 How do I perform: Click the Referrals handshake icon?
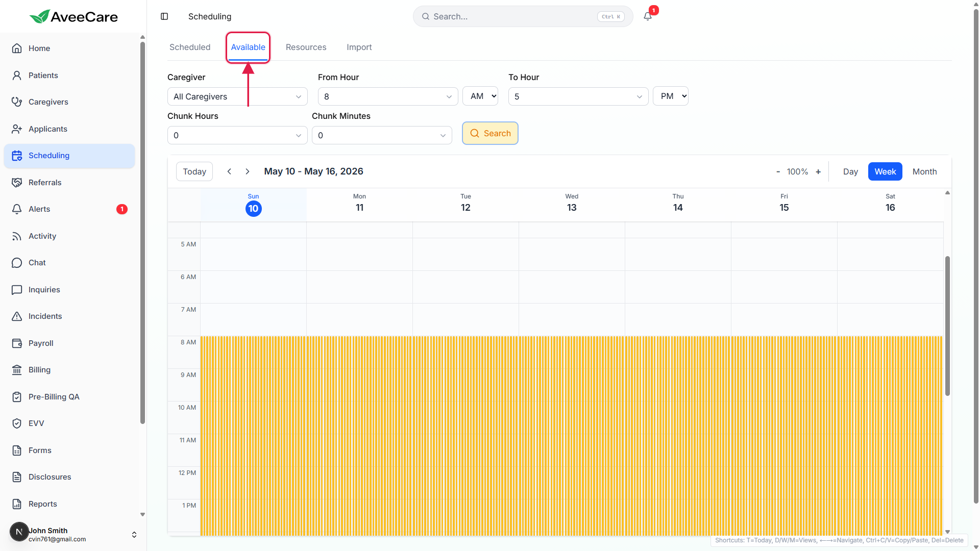tap(17, 183)
